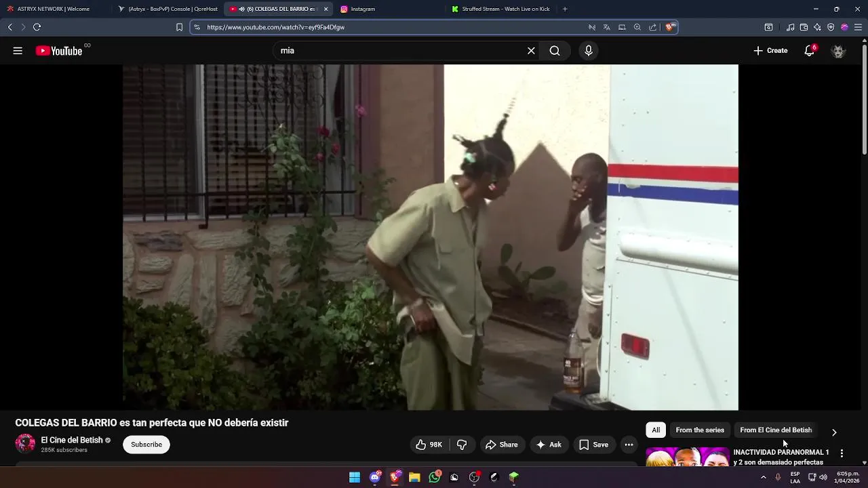Open taskbar clock showing 6:05 p.m.
868x488 pixels.
click(x=848, y=477)
